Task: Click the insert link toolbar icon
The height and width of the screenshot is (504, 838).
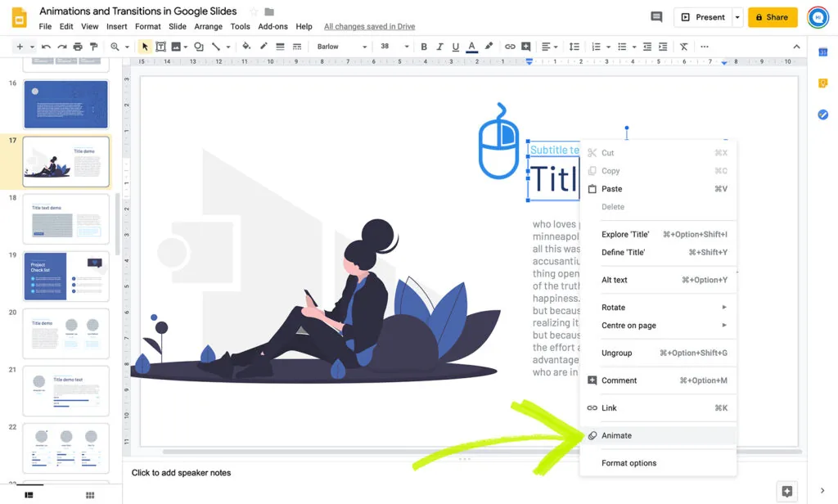Action: tap(510, 47)
